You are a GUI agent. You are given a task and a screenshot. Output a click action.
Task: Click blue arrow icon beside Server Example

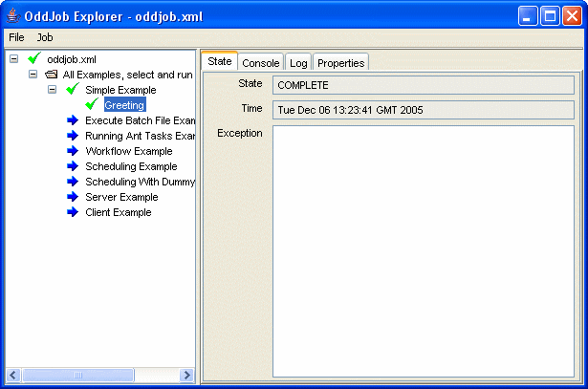73,197
